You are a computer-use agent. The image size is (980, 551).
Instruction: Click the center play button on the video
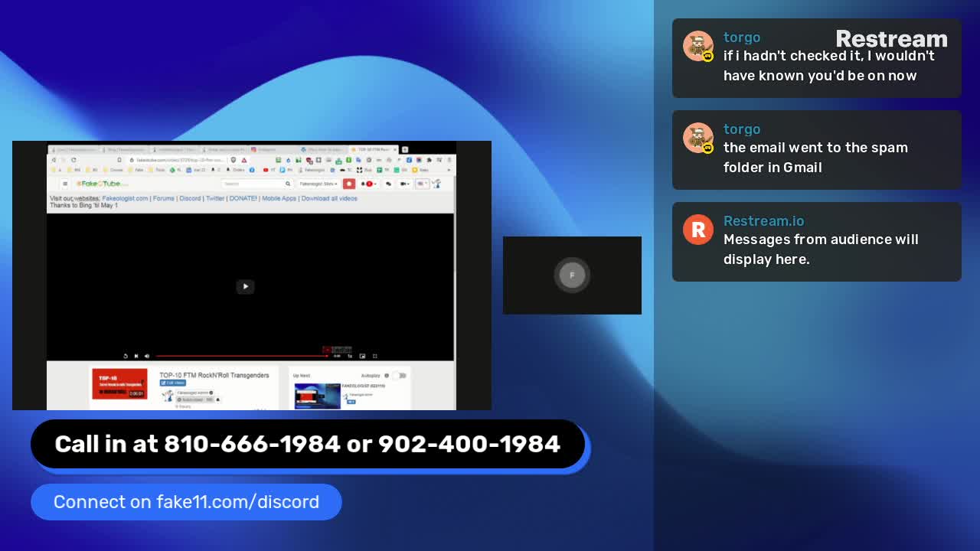(x=245, y=286)
